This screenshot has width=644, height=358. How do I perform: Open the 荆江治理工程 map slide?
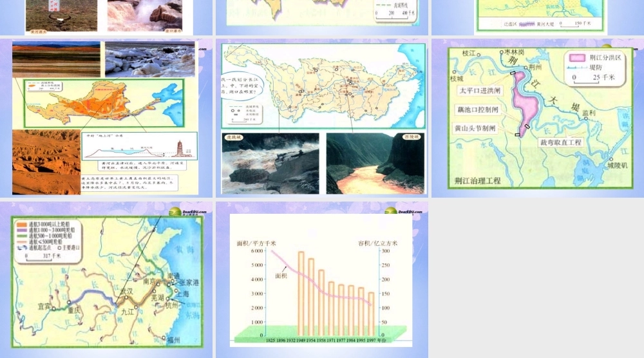click(538, 118)
